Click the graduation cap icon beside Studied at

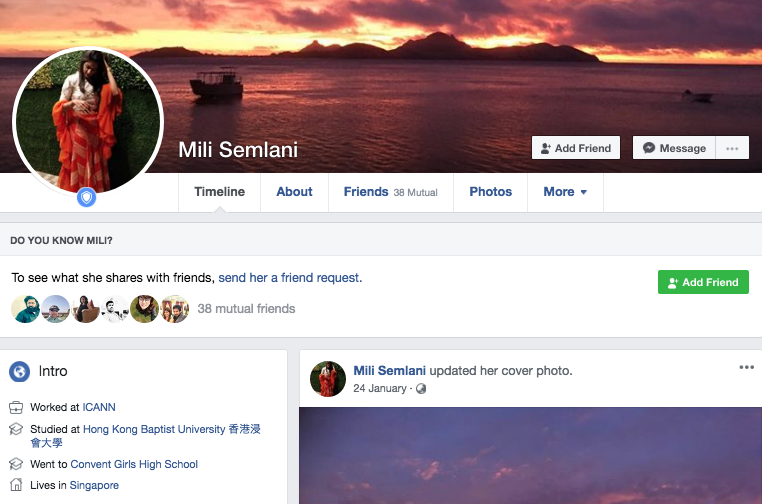tap(16, 429)
